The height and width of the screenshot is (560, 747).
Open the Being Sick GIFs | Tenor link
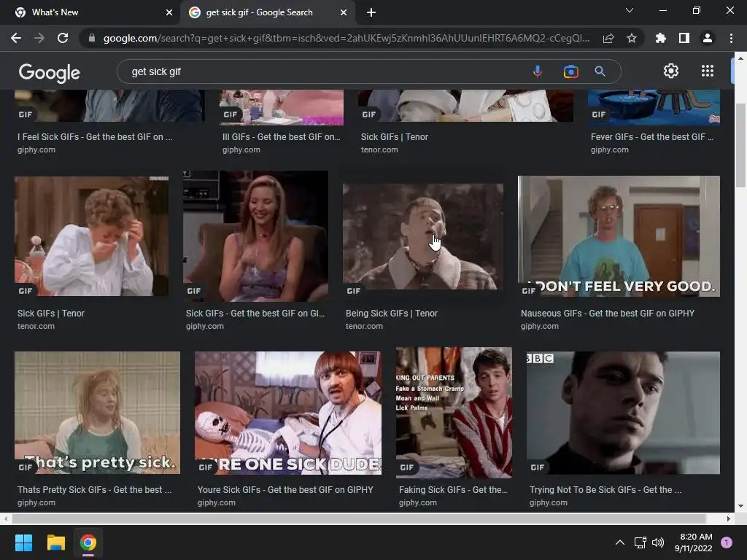pos(391,314)
